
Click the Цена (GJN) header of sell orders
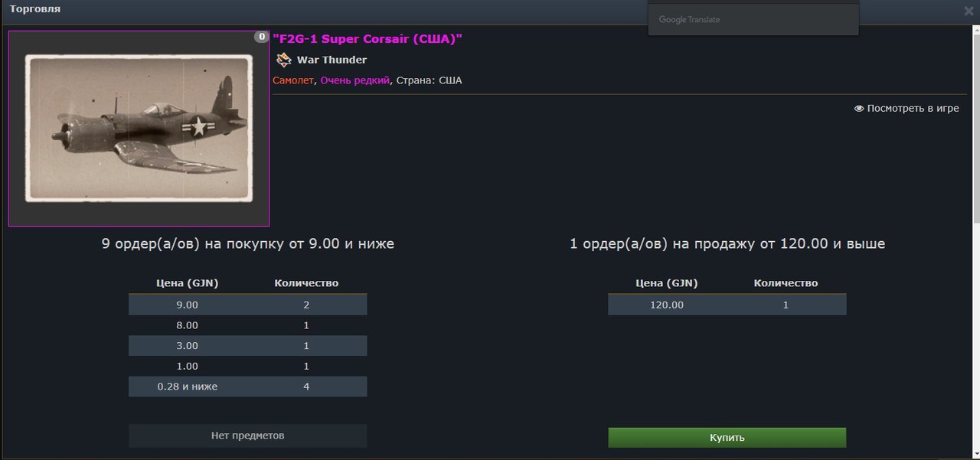(667, 283)
